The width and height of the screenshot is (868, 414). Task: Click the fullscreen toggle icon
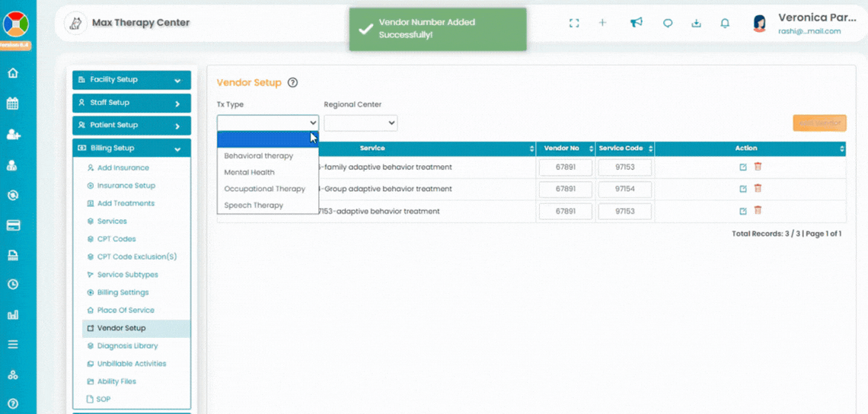pos(574,23)
